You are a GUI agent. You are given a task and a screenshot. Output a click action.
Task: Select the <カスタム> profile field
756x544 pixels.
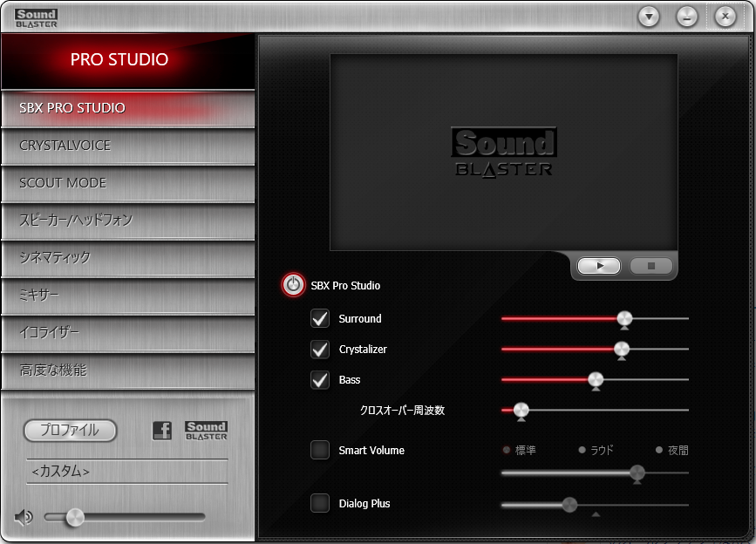click(x=127, y=472)
